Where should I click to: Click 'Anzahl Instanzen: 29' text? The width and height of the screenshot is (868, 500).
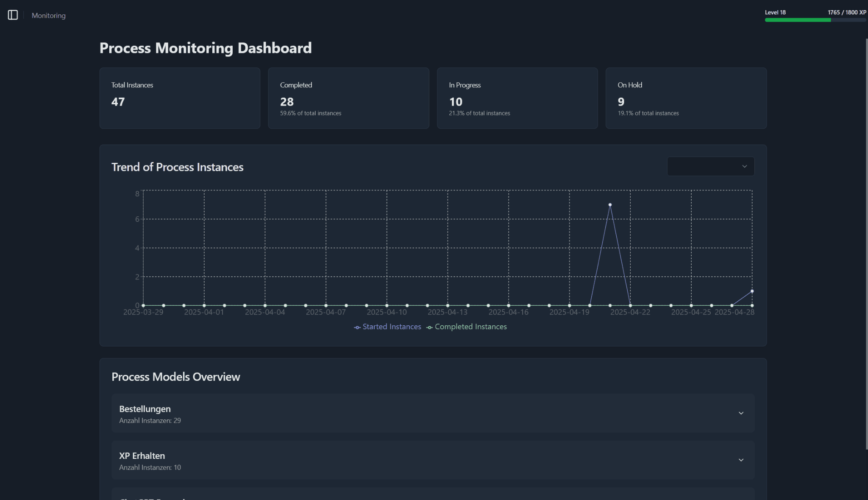click(150, 421)
